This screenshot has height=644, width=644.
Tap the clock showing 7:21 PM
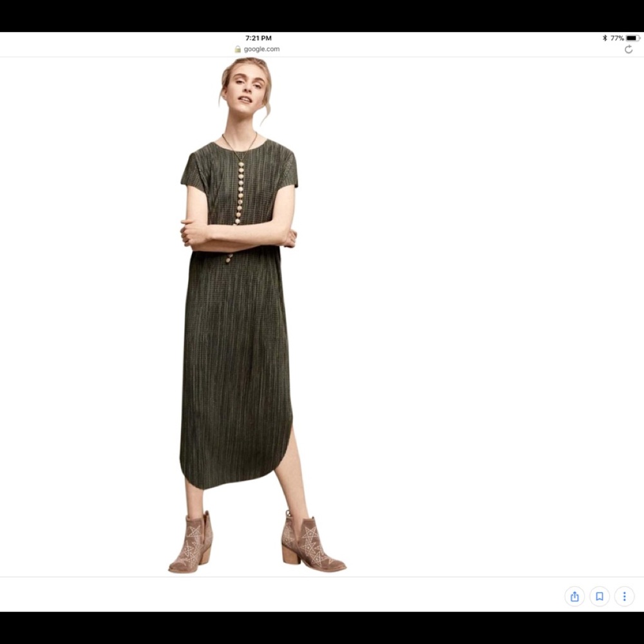[x=258, y=37]
